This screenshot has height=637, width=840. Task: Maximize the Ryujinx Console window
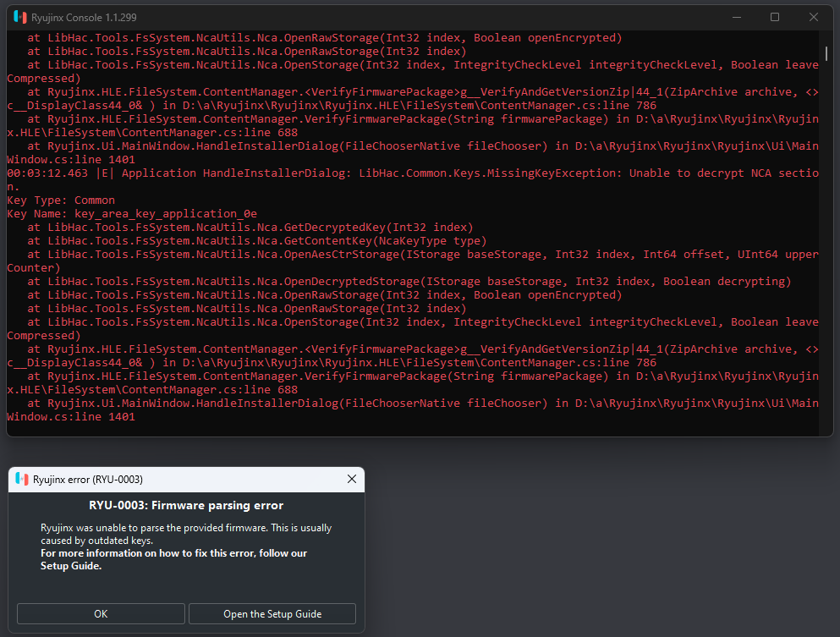click(x=775, y=17)
